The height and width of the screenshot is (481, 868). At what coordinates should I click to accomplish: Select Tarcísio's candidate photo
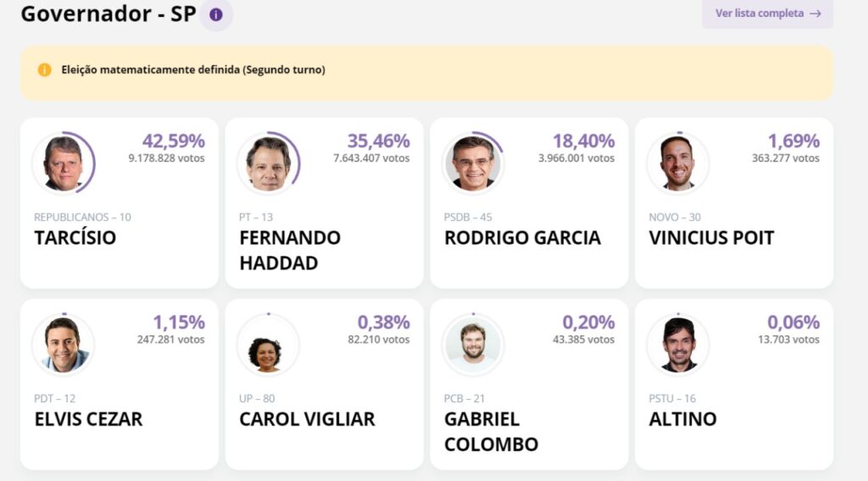pos(64,163)
